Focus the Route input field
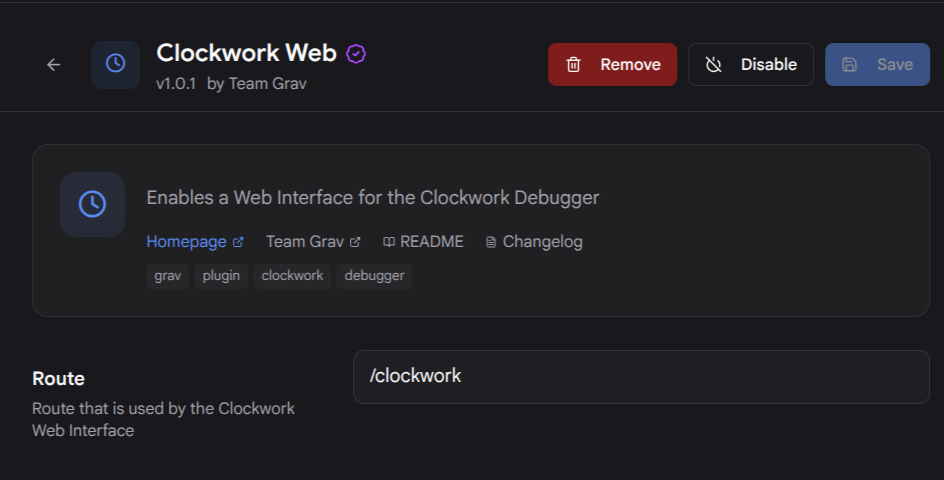This screenshot has width=944, height=480. click(x=641, y=377)
